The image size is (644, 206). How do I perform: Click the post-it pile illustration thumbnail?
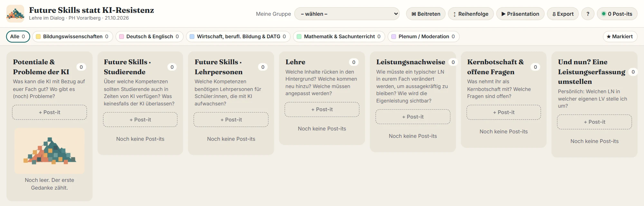tap(50, 151)
